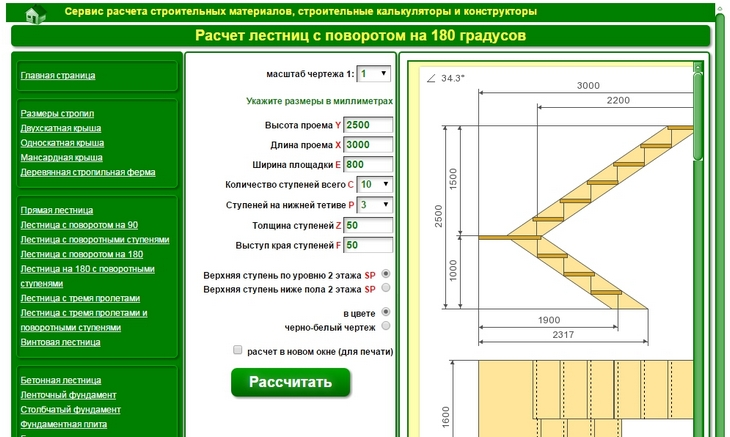Open 'Ленточный фундамент' link
This screenshot has width=730, height=437.
point(68,395)
